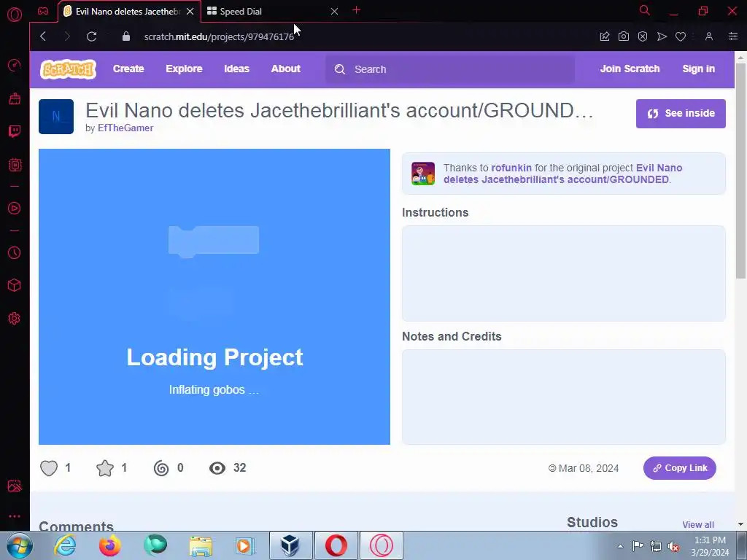The height and width of the screenshot is (560, 747).
Task: Open File Explorer folder from taskbar
Action: tap(201, 545)
